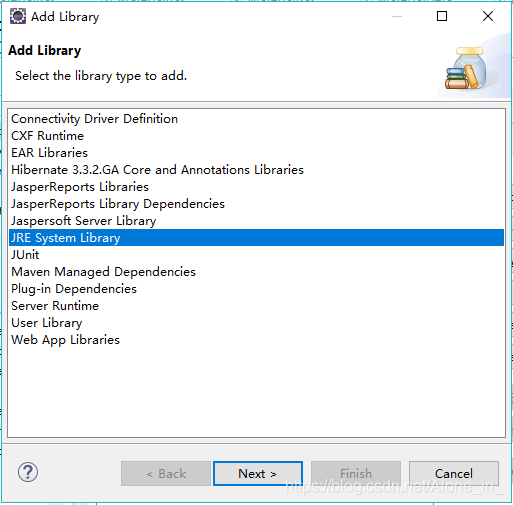
Task: Pick the JasperReports Libraries entry
Action: point(256,187)
